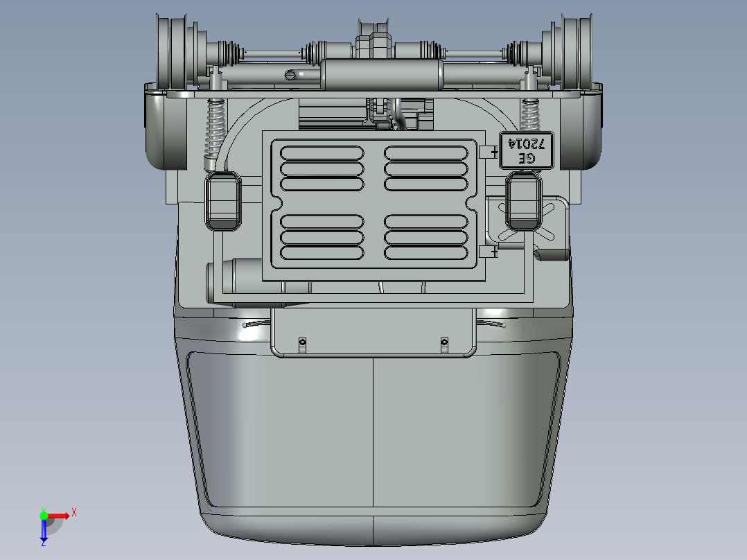
Task: Select the left coil spring of the model
Action: click(215, 130)
